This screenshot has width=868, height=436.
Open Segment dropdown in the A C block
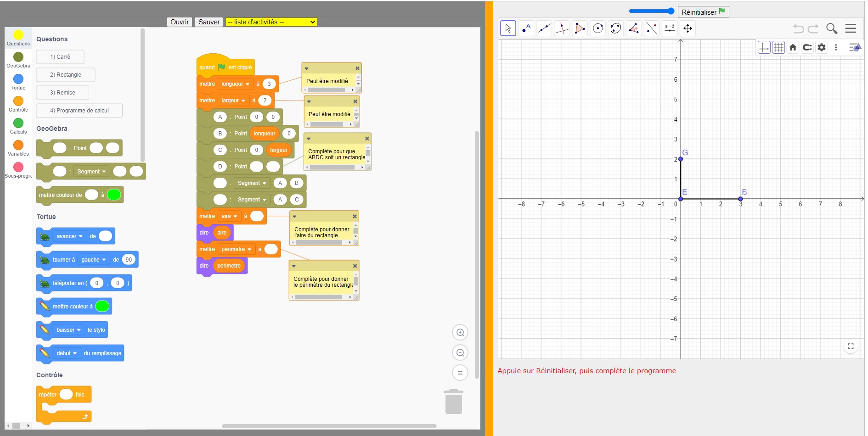tap(252, 200)
